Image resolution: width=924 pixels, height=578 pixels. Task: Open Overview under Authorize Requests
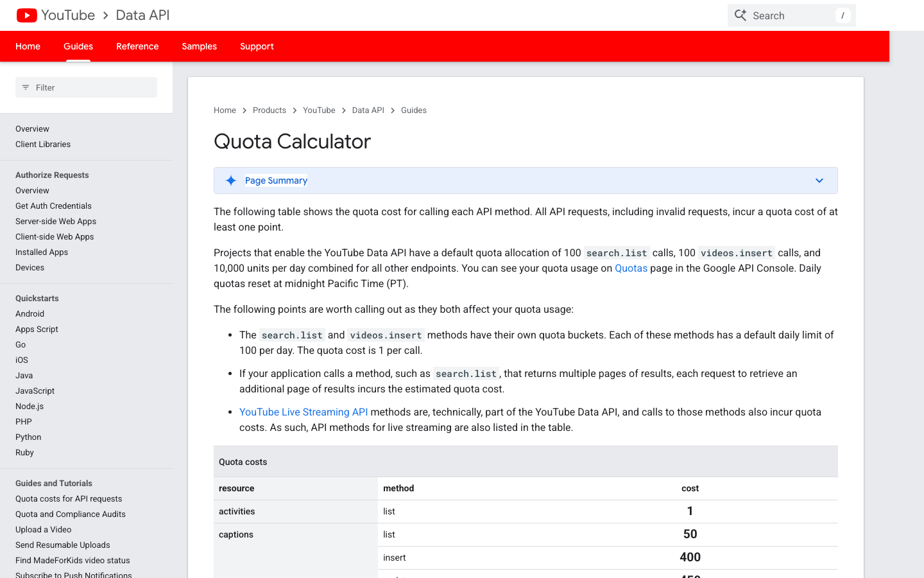32,191
